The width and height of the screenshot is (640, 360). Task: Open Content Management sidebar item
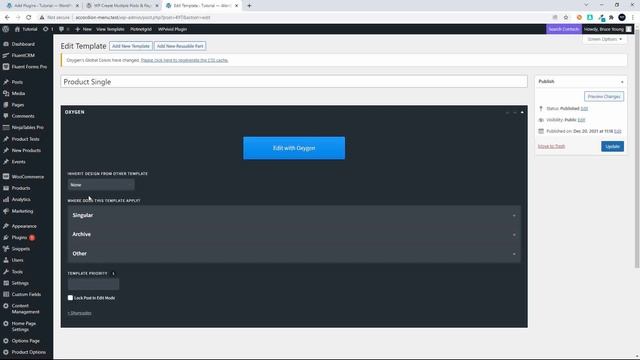(x=25, y=309)
